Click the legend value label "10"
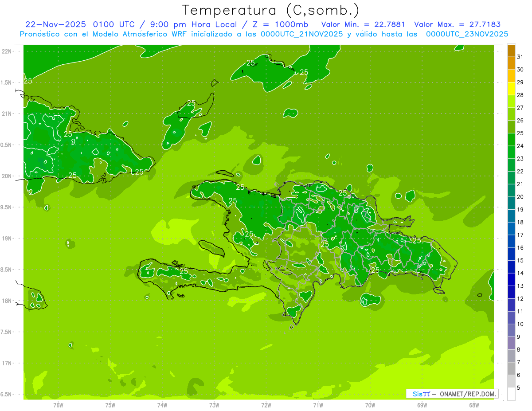 click(520, 324)
